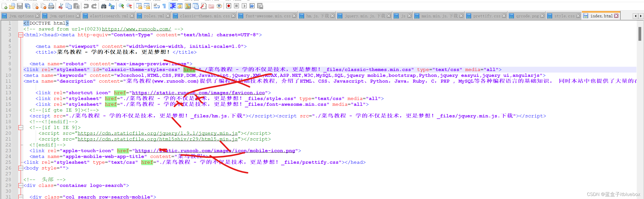Open user defined language dialog icon
The height and width of the screenshot is (199, 644).
pos(180,6)
